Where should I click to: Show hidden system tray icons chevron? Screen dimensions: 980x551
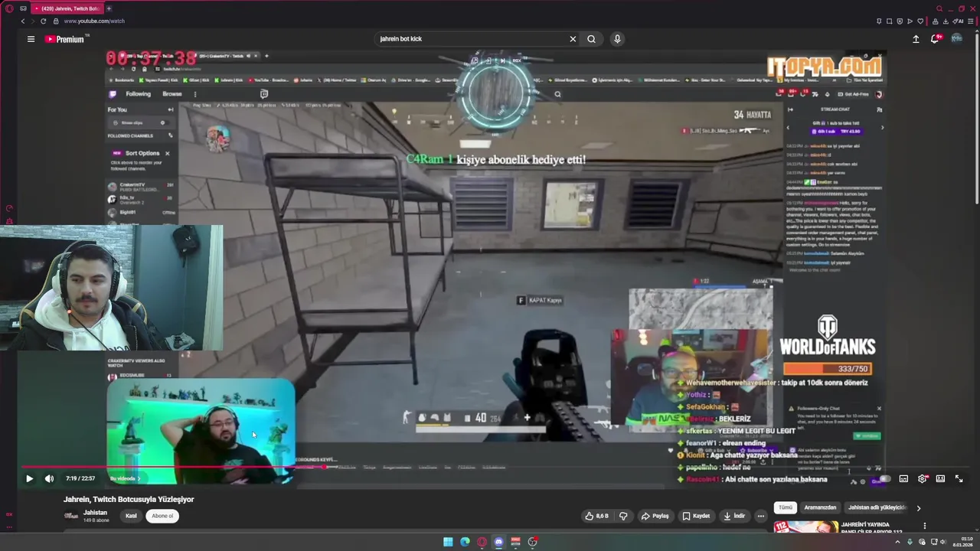[898, 542]
